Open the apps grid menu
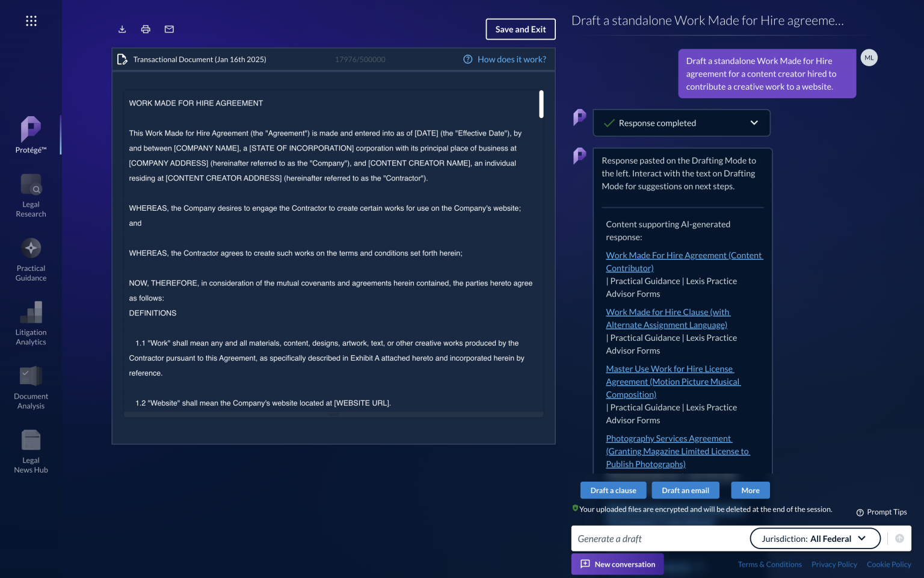924x578 pixels. pos(31,20)
